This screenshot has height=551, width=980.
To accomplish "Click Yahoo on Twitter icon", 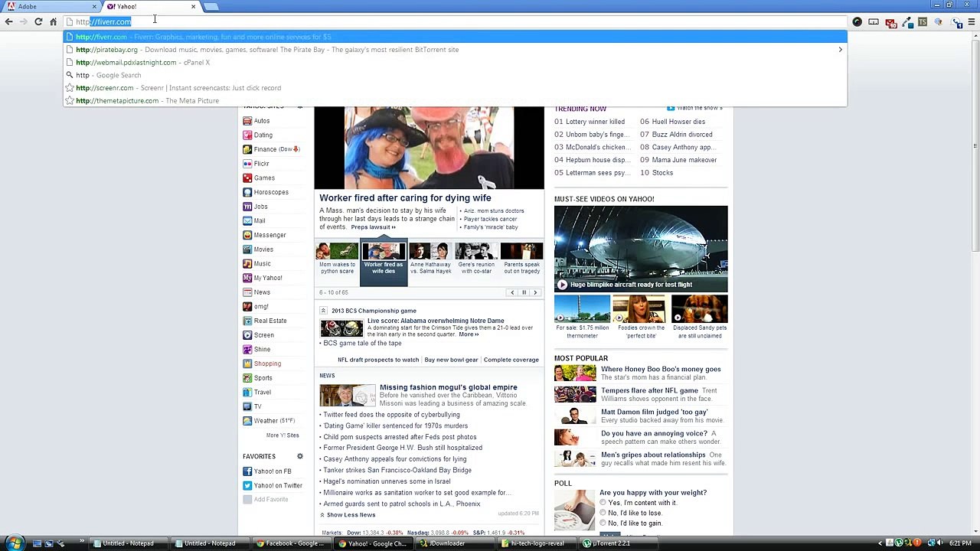I will 247,485.
